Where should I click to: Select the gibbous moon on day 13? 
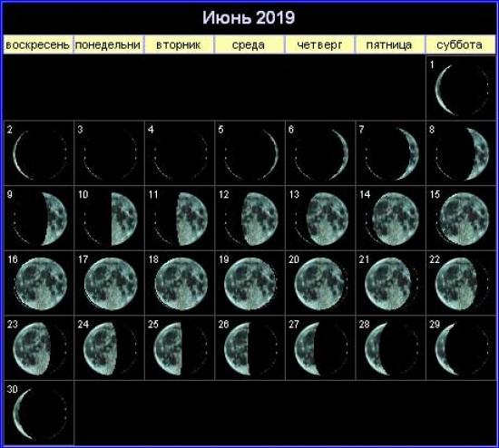click(x=322, y=219)
